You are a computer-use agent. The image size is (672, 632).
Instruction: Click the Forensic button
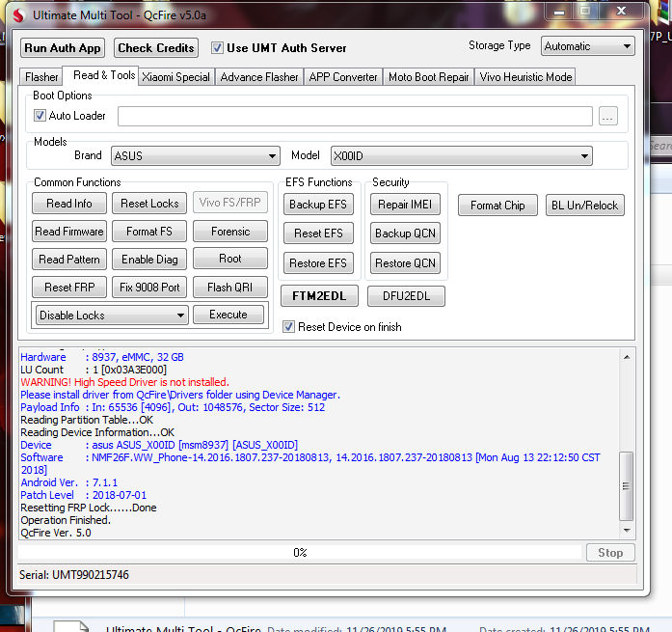[230, 232]
